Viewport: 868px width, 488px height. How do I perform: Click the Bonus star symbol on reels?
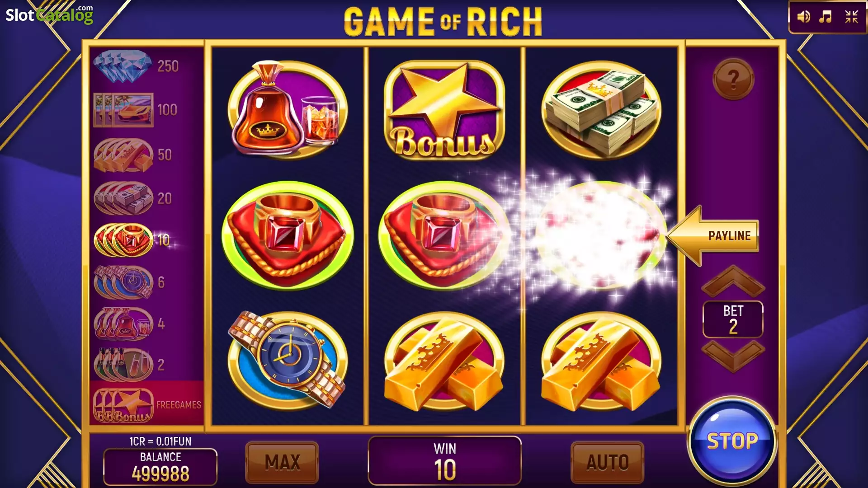444,110
